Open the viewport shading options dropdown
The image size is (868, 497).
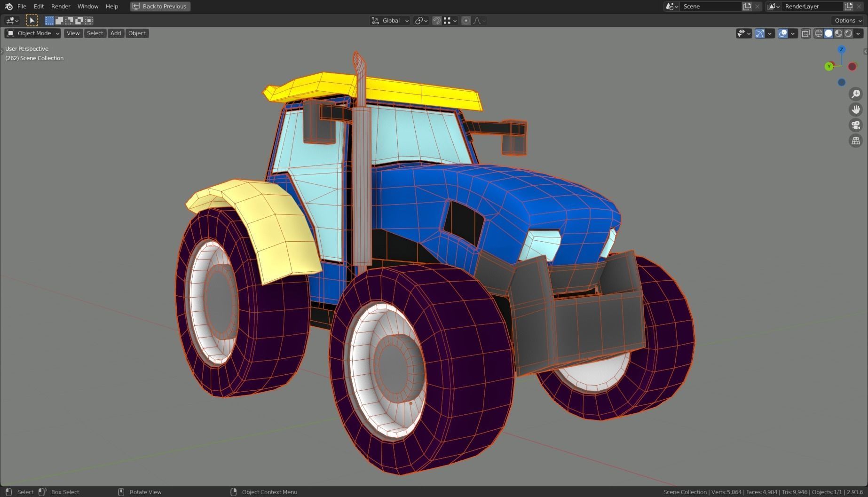point(859,33)
